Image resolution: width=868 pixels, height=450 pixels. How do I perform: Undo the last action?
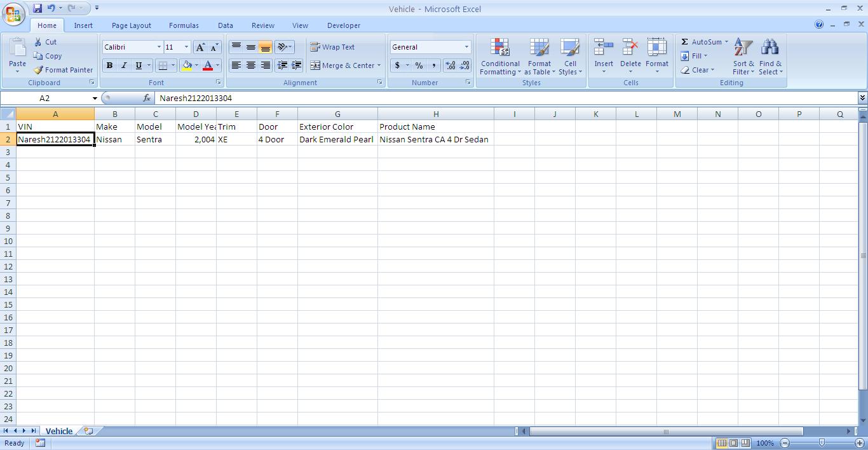tap(51, 8)
